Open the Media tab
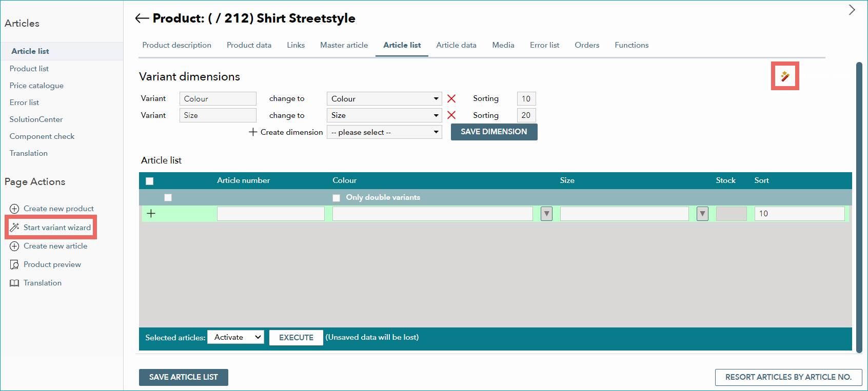The image size is (868, 391). pos(503,45)
